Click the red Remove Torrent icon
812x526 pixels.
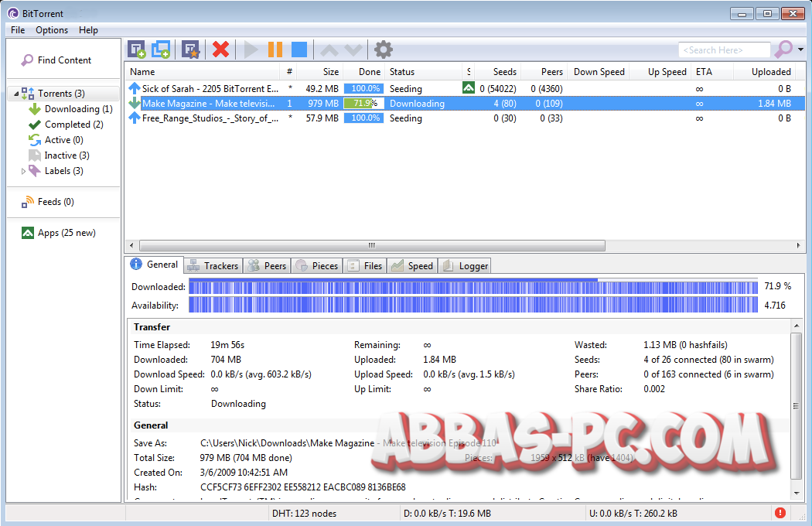[x=220, y=49]
